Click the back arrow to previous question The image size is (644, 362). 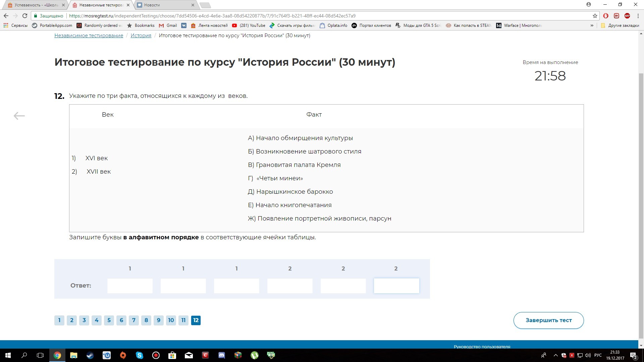[x=19, y=116]
